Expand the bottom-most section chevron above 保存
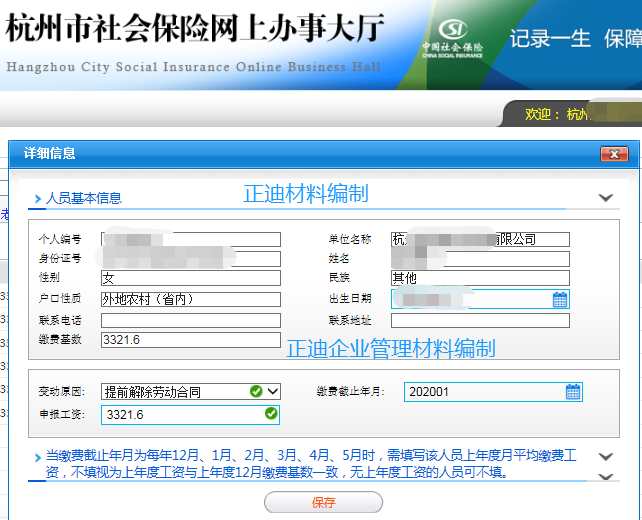Viewport: 642px width, 520px height. [605, 478]
